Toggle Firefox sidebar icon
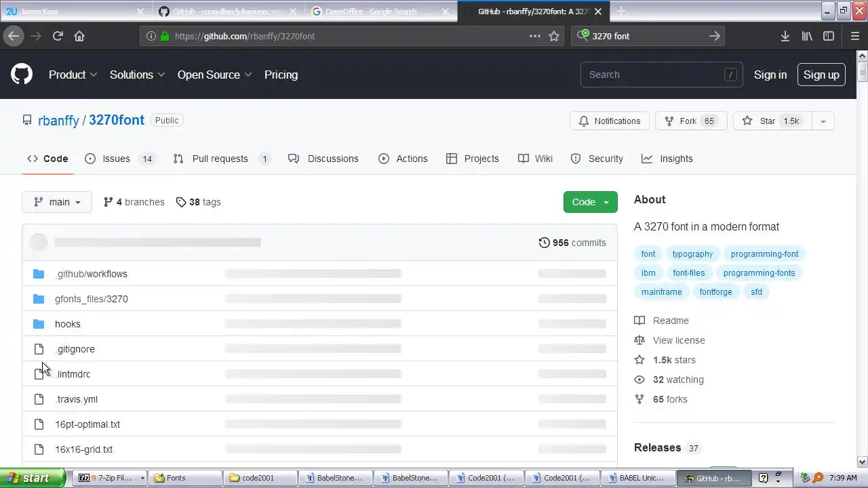Viewport: 868px width, 488px height. click(829, 36)
